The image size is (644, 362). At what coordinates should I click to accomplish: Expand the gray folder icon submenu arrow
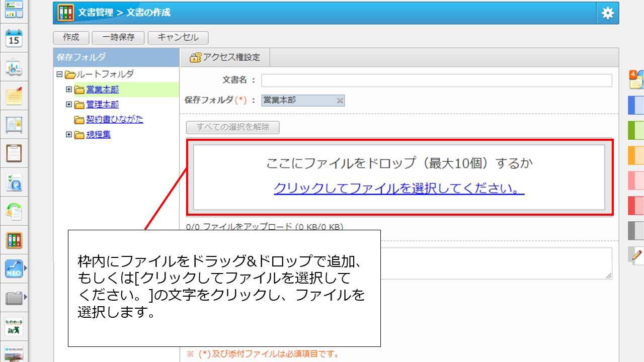[x=26, y=298]
